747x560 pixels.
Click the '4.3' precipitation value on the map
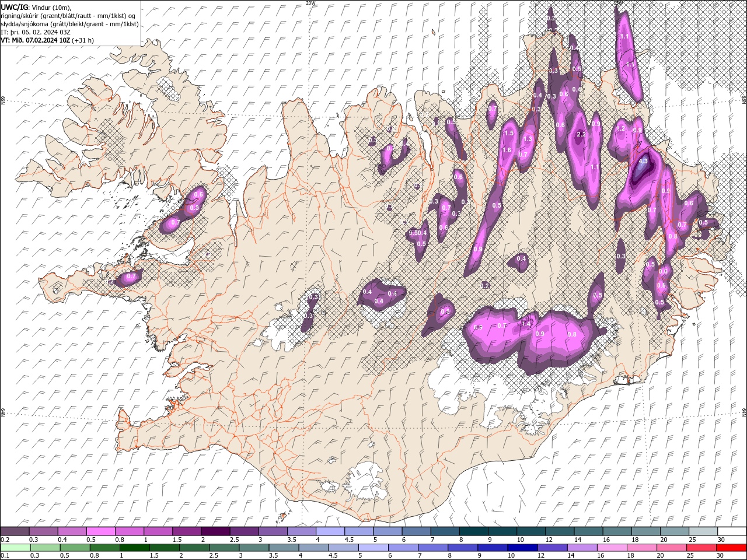coord(644,161)
